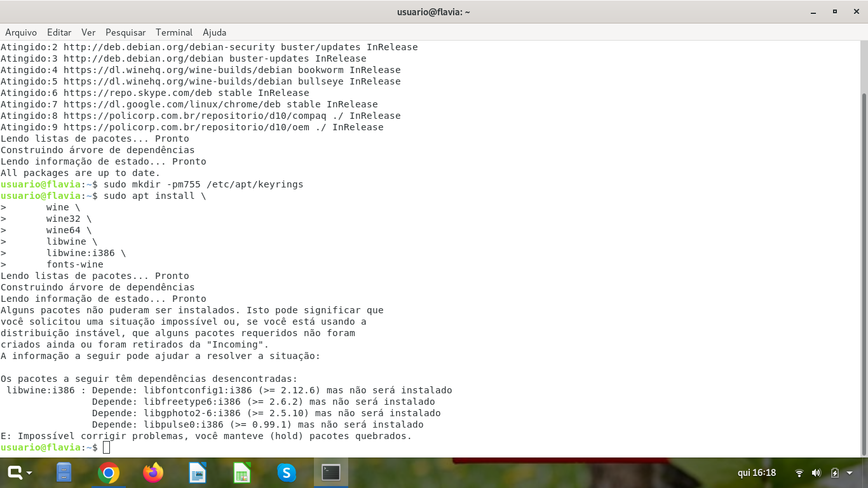Open the Arquivo menu
Image resolution: width=868 pixels, height=488 pixels.
tap(21, 32)
